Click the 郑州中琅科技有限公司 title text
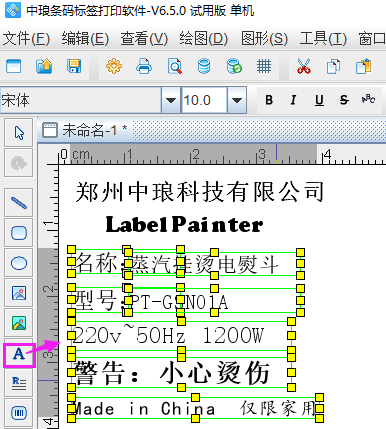This screenshot has width=386, height=429. click(199, 192)
